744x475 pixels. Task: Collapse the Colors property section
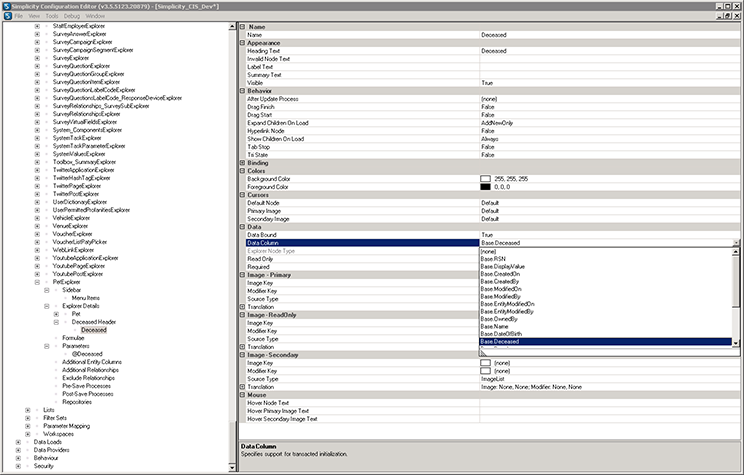(242, 170)
